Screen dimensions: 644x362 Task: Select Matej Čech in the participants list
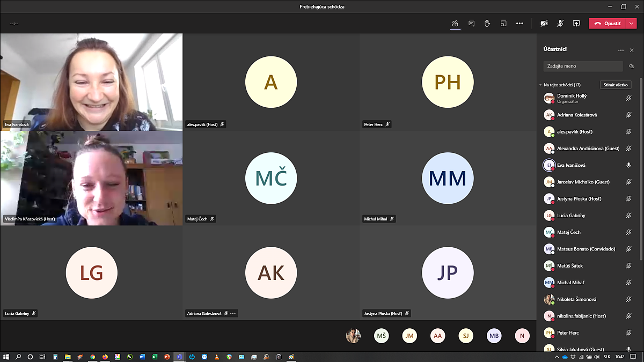569,232
